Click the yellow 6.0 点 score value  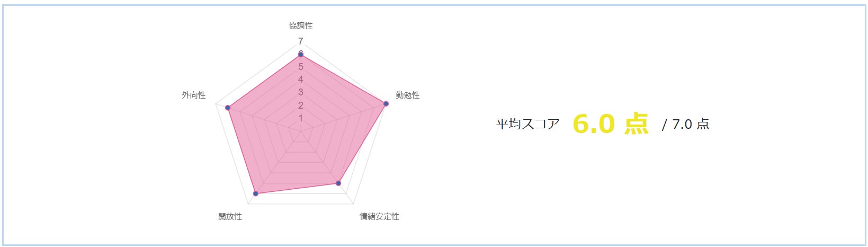click(x=611, y=124)
